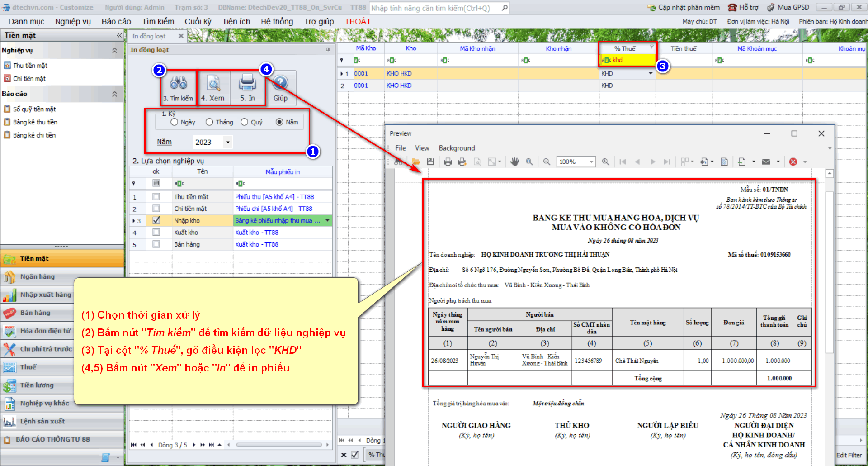Select the hand tool in Preview toolbar
The image size is (868, 466).
tap(514, 162)
